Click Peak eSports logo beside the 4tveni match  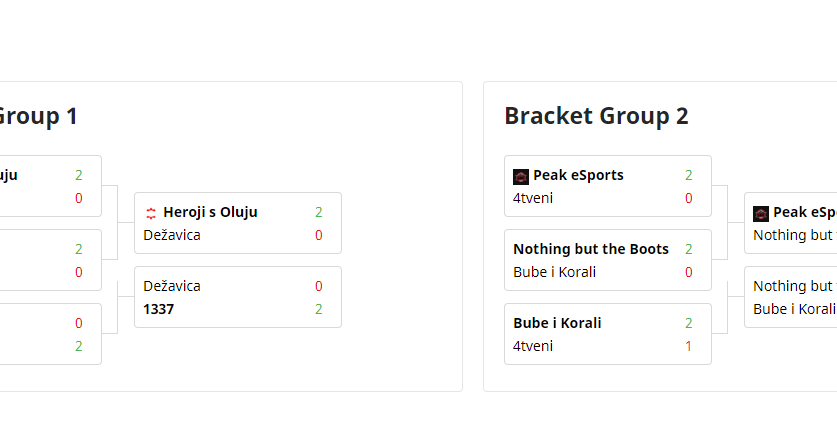(521, 176)
